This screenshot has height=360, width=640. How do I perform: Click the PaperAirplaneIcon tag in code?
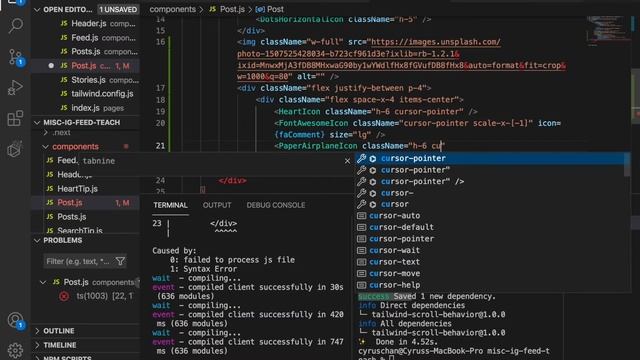(317, 146)
